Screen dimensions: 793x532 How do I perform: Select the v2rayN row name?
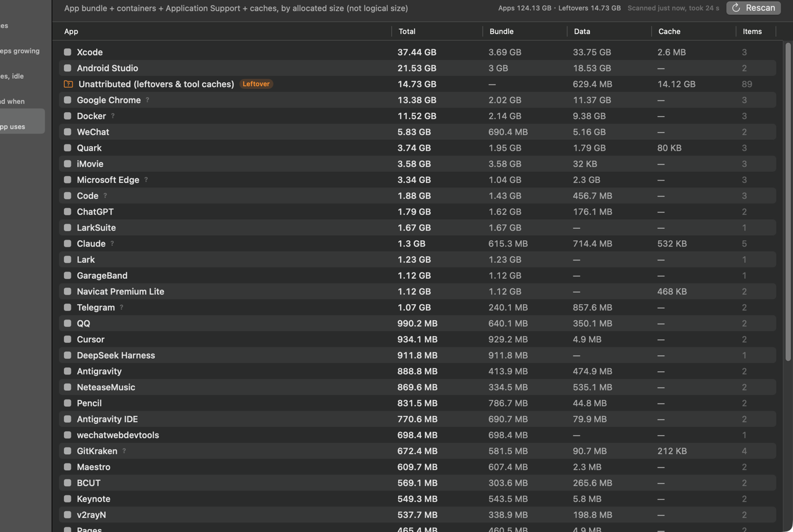[x=91, y=515]
